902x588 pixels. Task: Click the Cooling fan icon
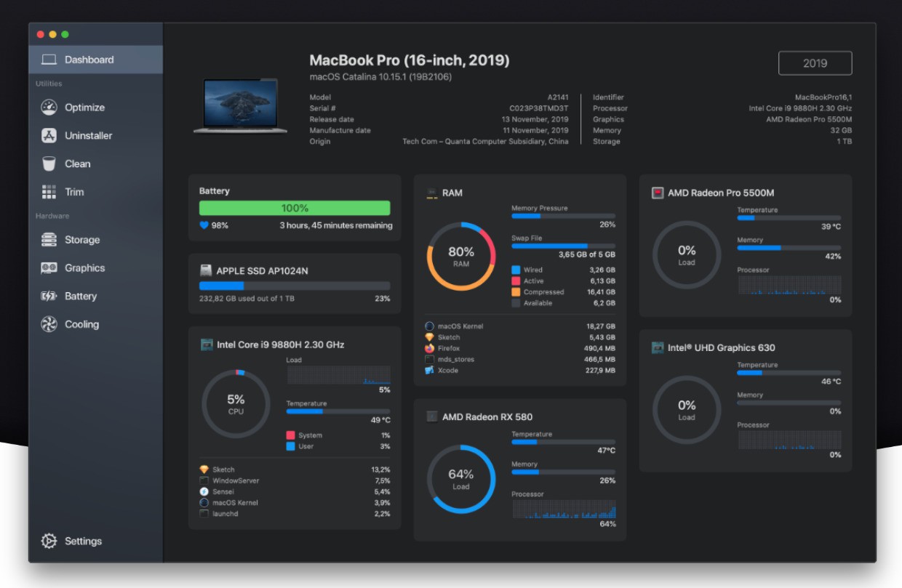point(49,324)
